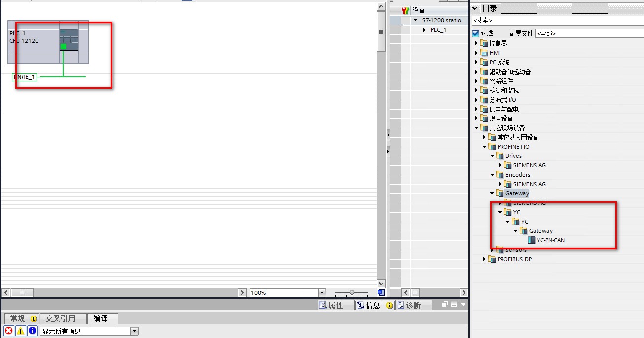Toggle the error messages filter icon
The width and height of the screenshot is (644, 338).
(8, 331)
